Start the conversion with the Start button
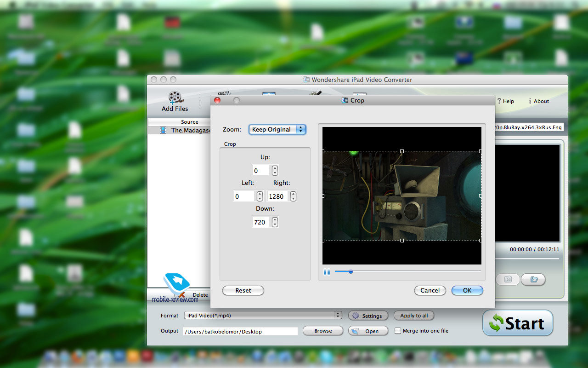 click(x=518, y=323)
